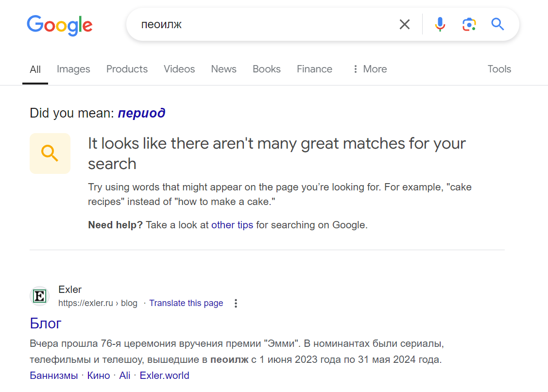Switch to the Images tab
Screen dimensions: 548x392
[73, 69]
